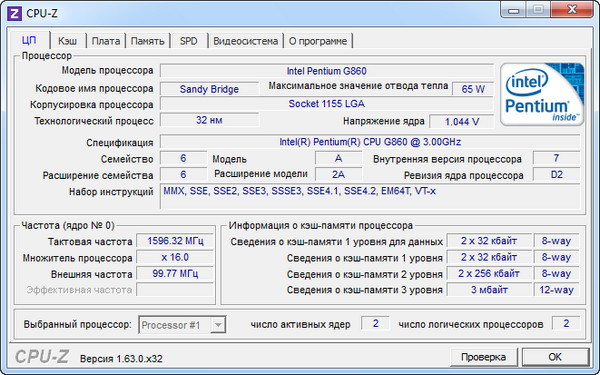The width and height of the screenshot is (600, 375).
Task: Close the CPU-Z window
Action: click(x=572, y=10)
